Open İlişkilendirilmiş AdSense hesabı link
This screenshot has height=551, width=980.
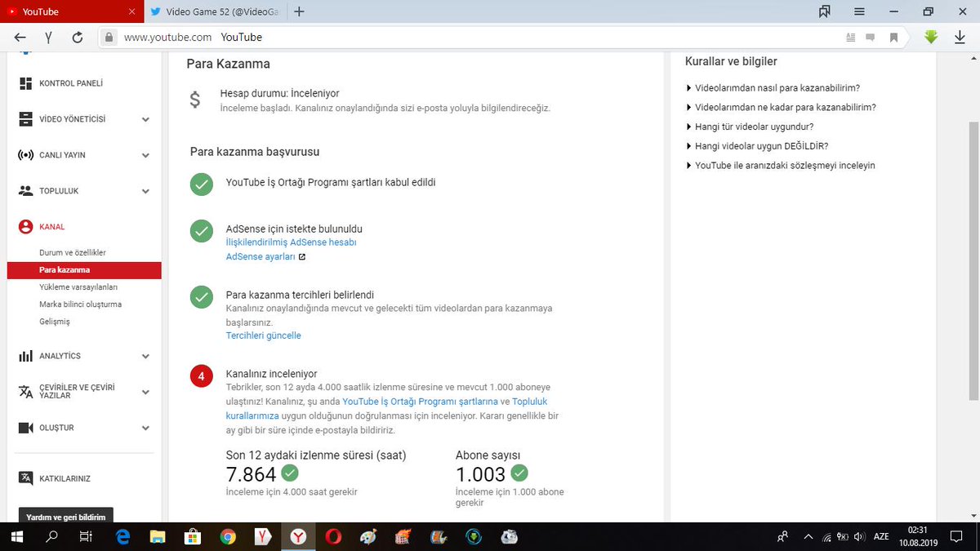tap(291, 242)
